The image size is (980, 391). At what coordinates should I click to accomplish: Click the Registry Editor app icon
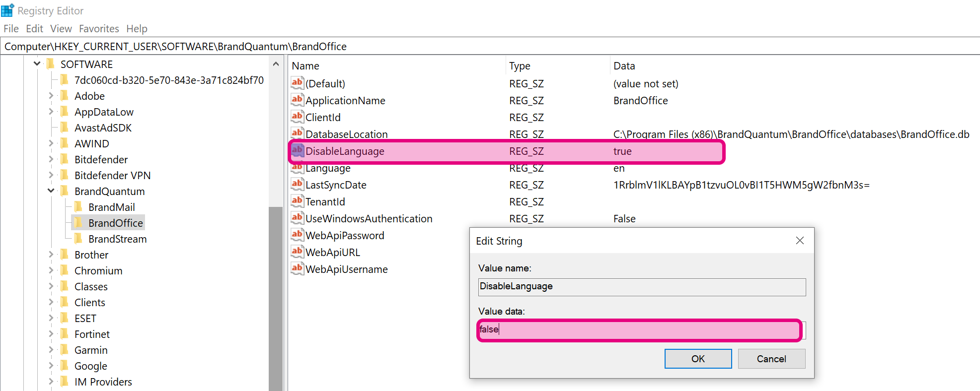(7, 10)
